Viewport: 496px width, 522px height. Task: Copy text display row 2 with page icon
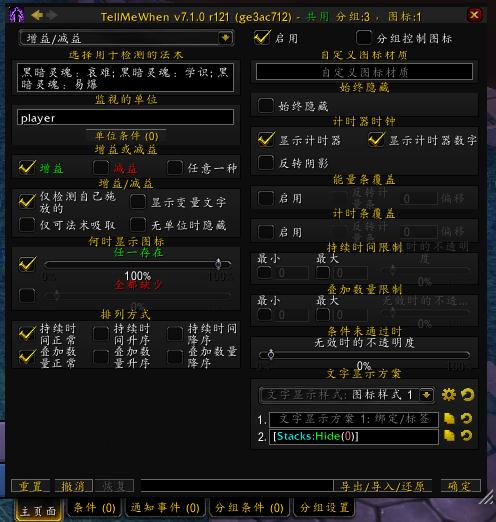point(449,436)
